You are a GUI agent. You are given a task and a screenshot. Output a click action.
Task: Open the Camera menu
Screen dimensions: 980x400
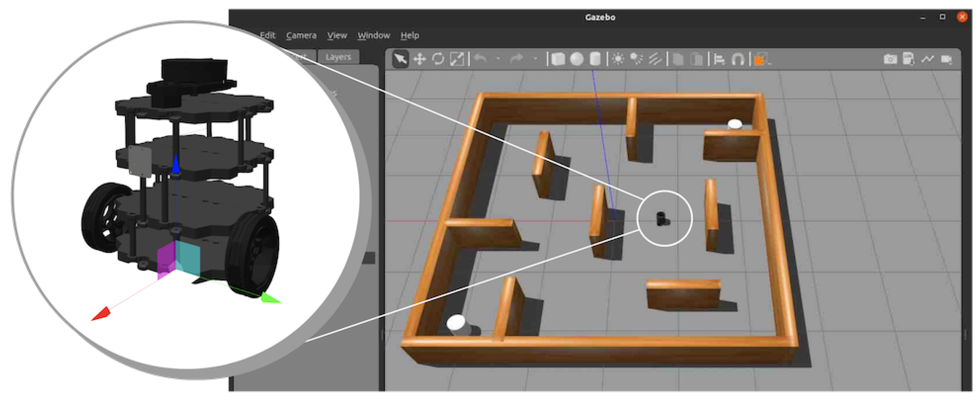pos(301,35)
